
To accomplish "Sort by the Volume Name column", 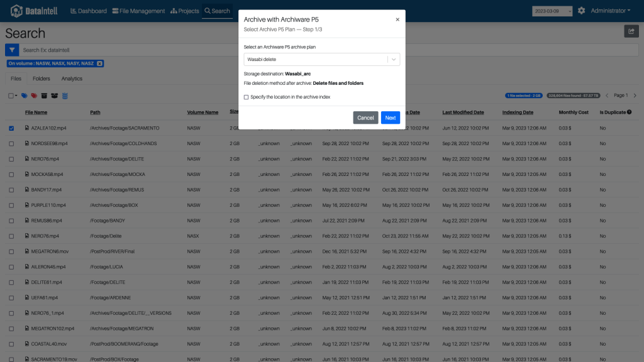I will pyautogui.click(x=203, y=112).
